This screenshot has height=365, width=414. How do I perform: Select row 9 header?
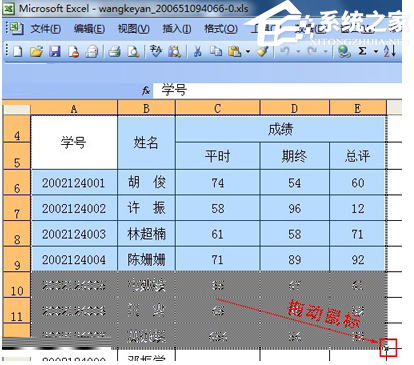pos(17,259)
